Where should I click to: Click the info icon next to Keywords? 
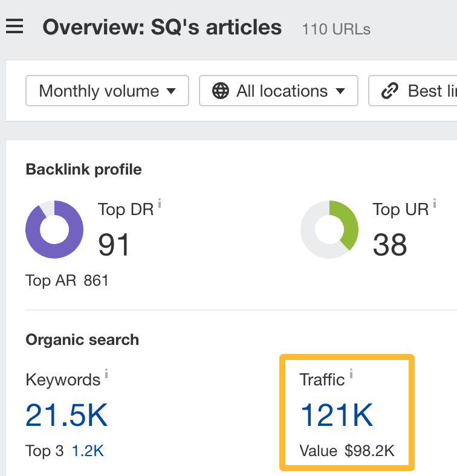point(106,375)
